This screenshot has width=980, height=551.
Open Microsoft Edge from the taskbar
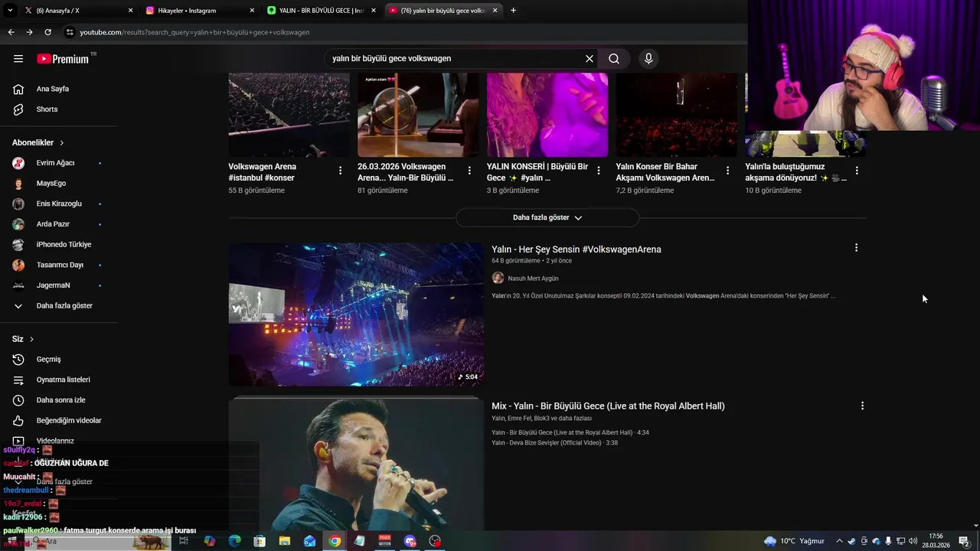(234, 541)
